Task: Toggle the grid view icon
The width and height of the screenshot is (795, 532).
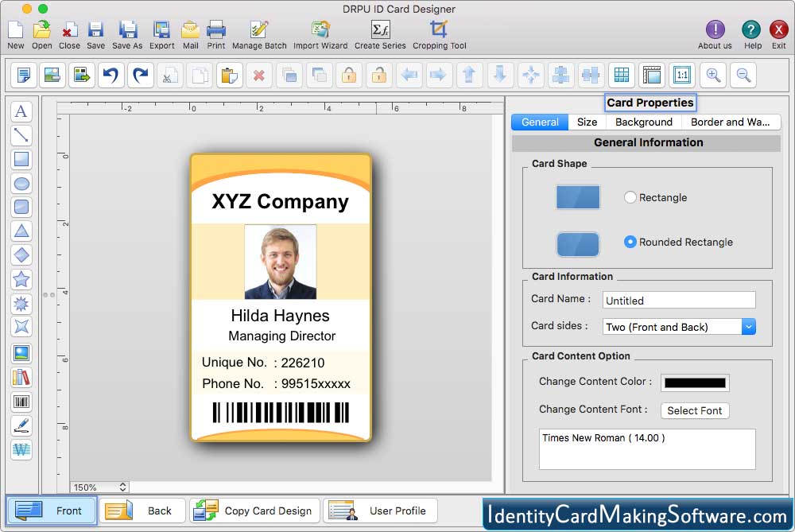Action: [622, 75]
